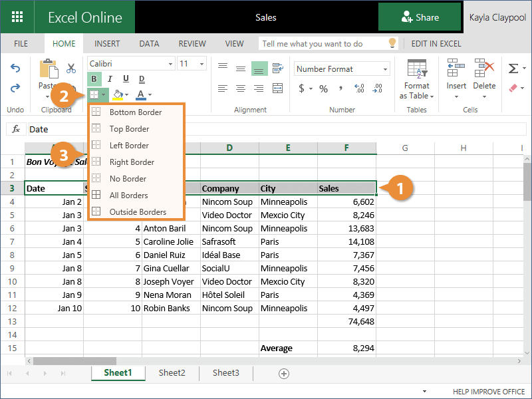Expand the font size dropdown

[201, 64]
